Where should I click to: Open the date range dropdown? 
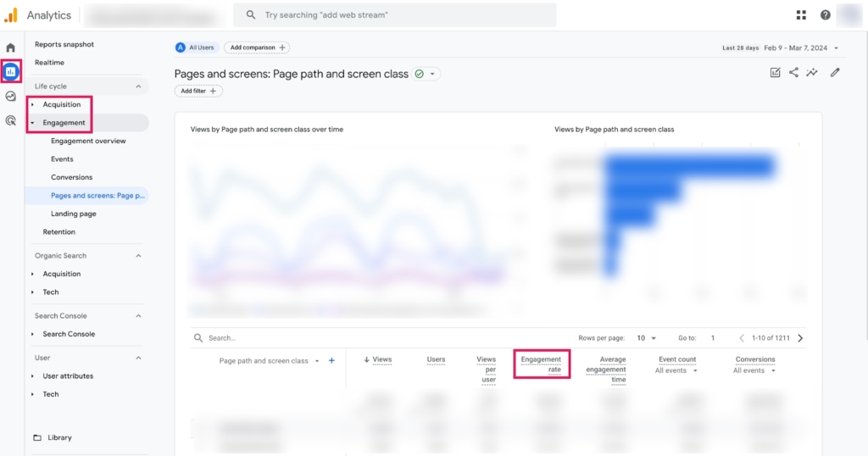[801, 48]
